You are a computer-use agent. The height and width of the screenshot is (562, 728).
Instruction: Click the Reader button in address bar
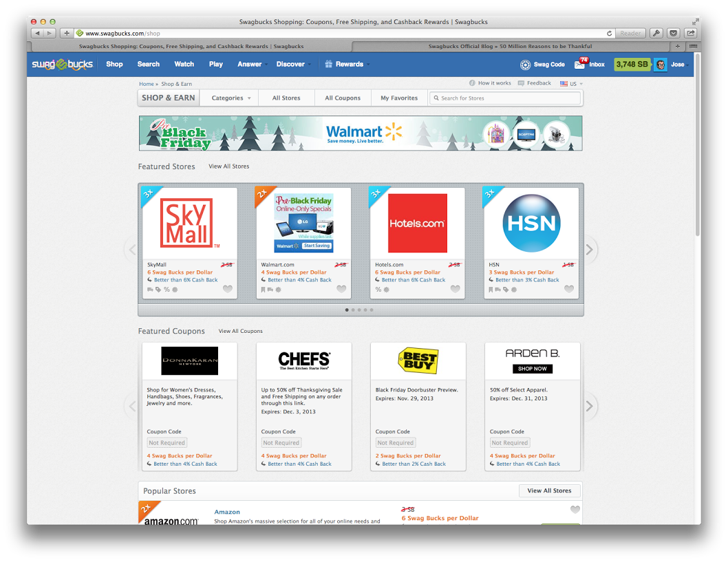630,34
